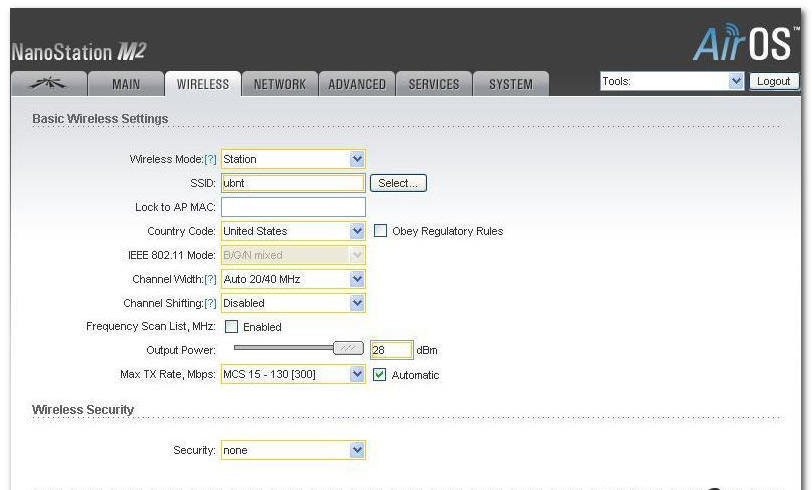Go to the ADVANCED tab
This screenshot has width=812, height=490.
(357, 84)
